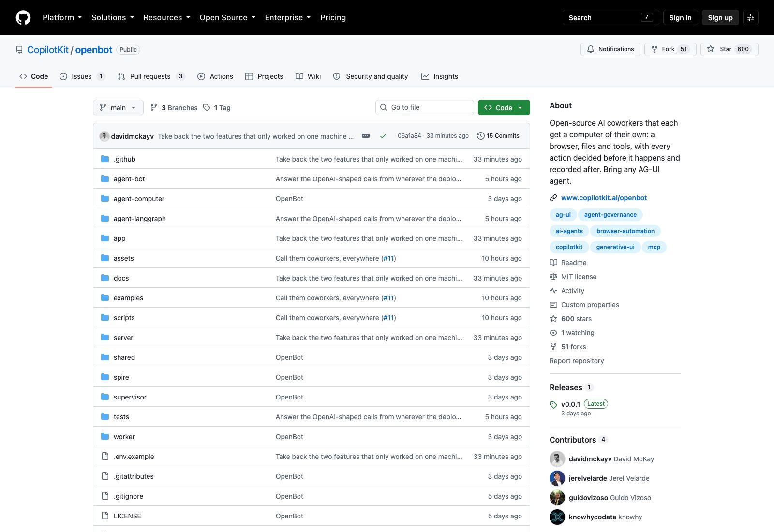
Task: Star the openbot repository
Action: pos(729,49)
